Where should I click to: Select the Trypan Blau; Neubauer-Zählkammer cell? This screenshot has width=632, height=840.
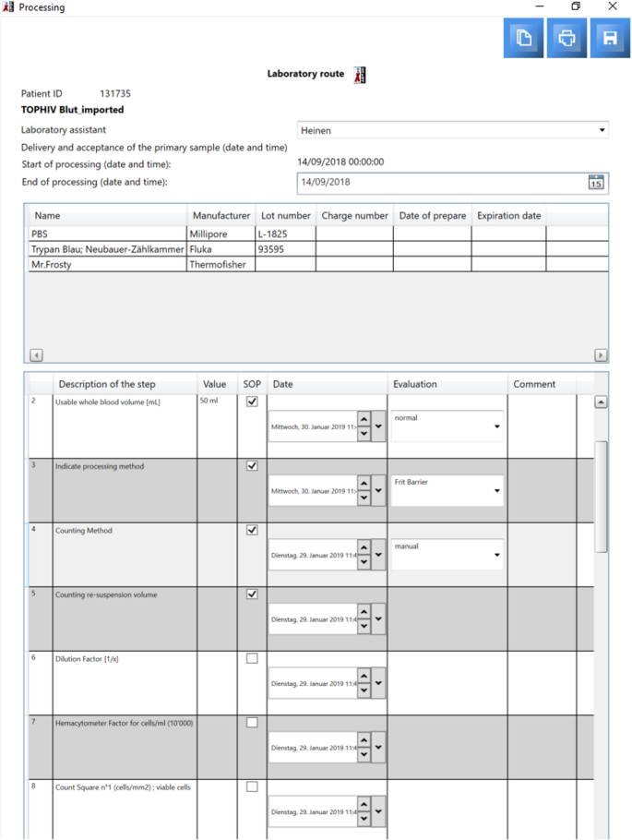tap(108, 249)
